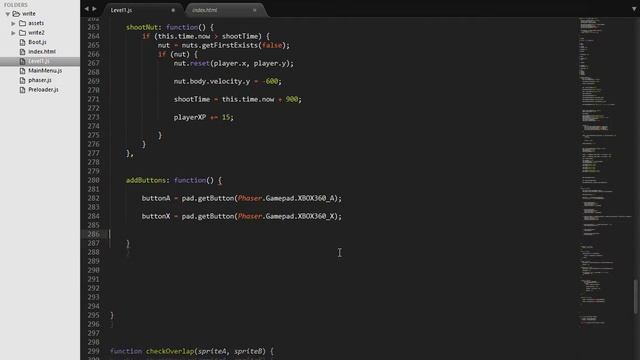Click XBOX360_A constant in code
640x360 pixels.
pyautogui.click(x=316, y=198)
